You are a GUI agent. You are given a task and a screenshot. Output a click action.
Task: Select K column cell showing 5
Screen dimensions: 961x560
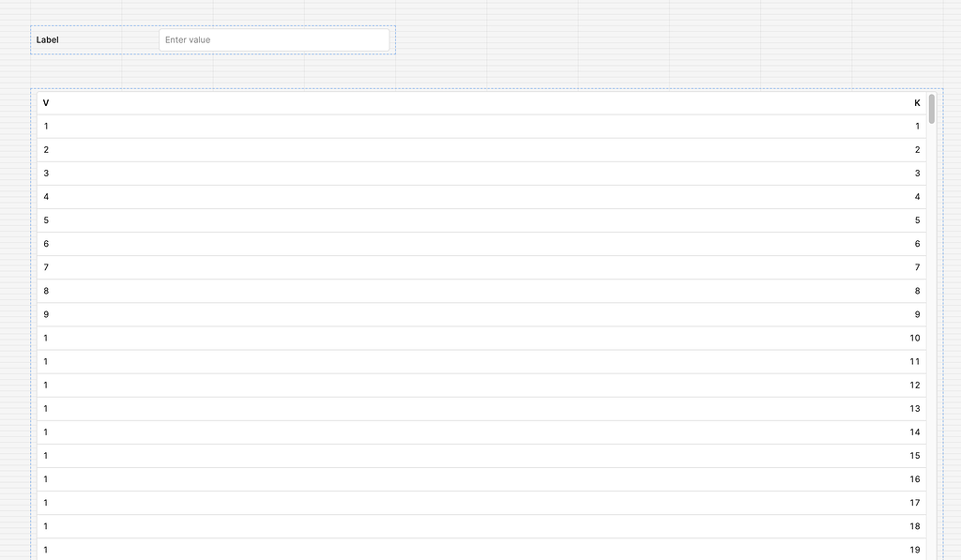click(x=918, y=219)
